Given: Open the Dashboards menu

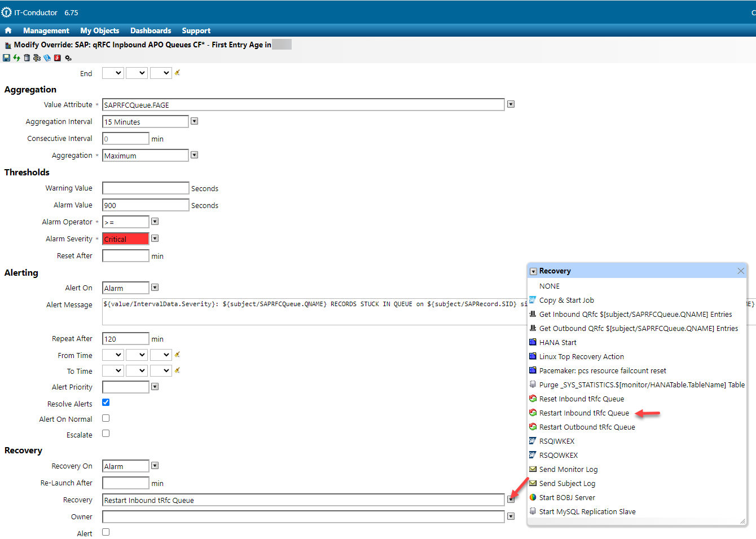Looking at the screenshot, I should coord(151,30).
